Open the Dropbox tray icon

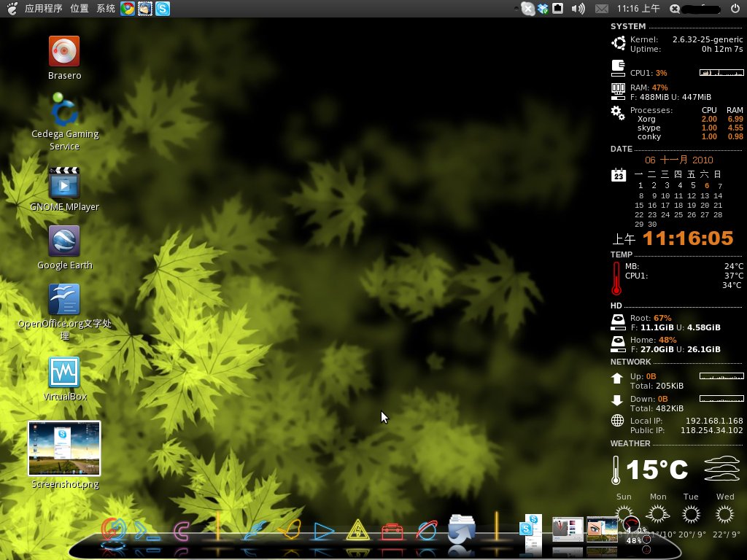click(x=543, y=9)
